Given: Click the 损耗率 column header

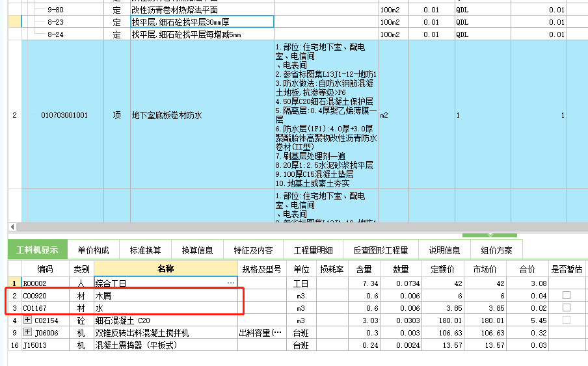Looking at the screenshot, I should [332, 268].
